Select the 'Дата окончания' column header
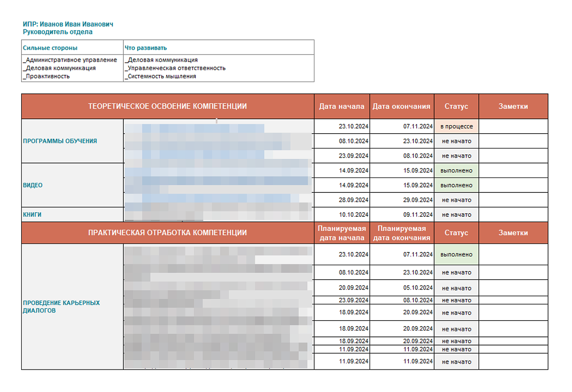The image size is (572, 392). (402, 107)
